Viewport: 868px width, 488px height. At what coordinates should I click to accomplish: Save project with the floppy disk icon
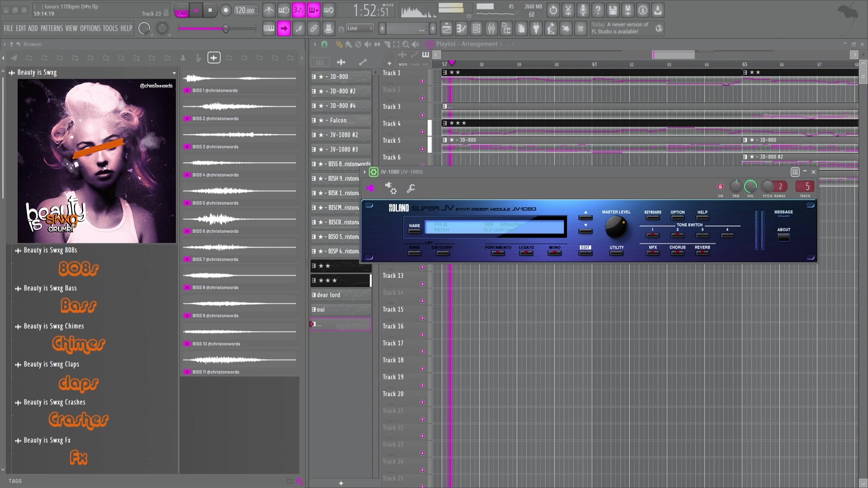[613, 10]
